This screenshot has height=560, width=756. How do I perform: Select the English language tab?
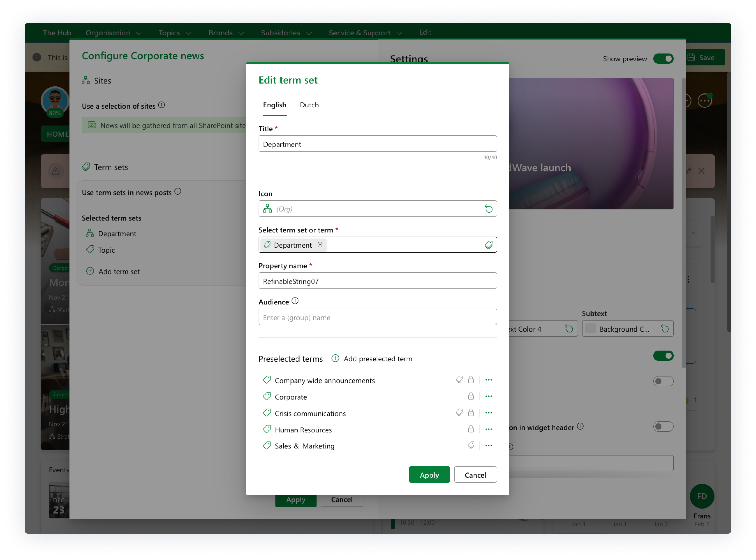[x=274, y=105]
